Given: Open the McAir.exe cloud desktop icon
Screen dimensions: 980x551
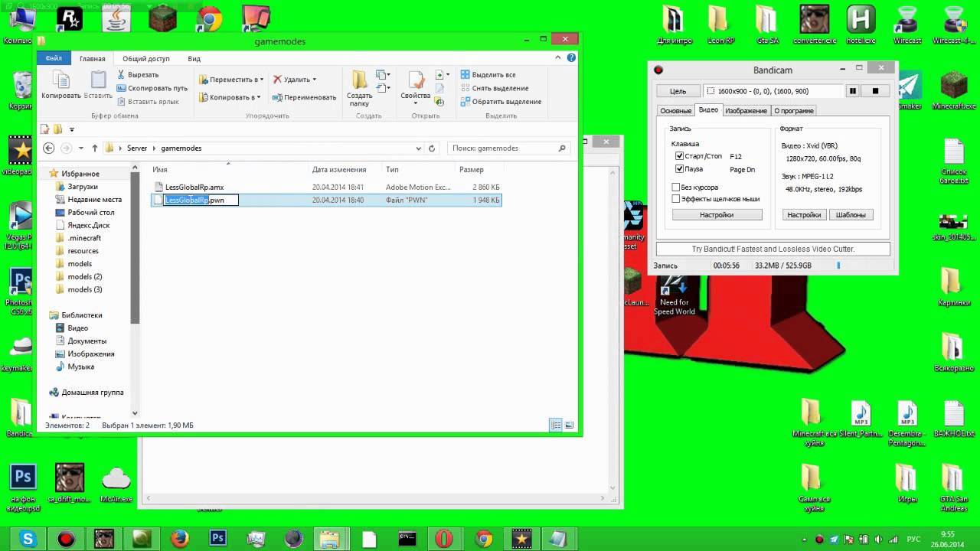Looking at the screenshot, I should point(116,484).
